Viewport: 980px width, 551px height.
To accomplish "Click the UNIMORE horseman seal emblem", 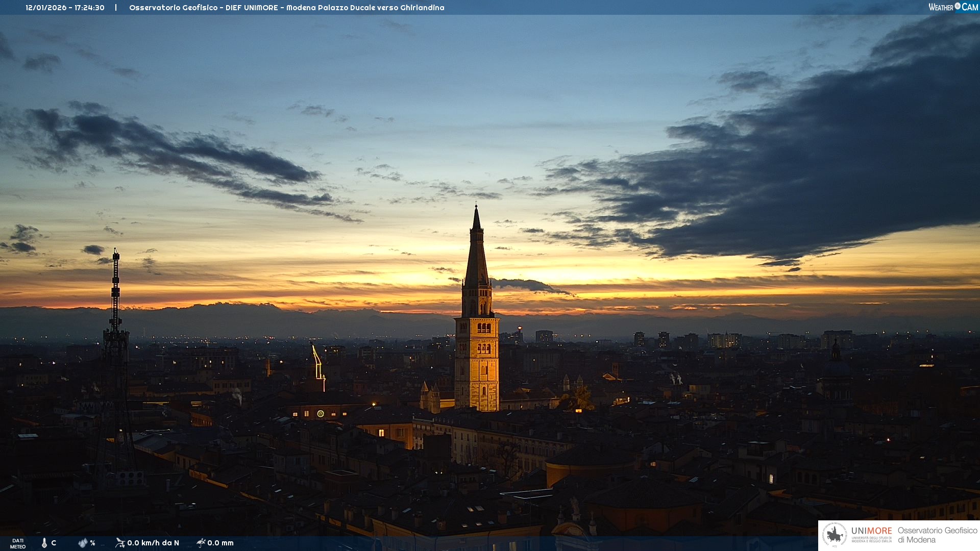I will pyautogui.click(x=835, y=535).
